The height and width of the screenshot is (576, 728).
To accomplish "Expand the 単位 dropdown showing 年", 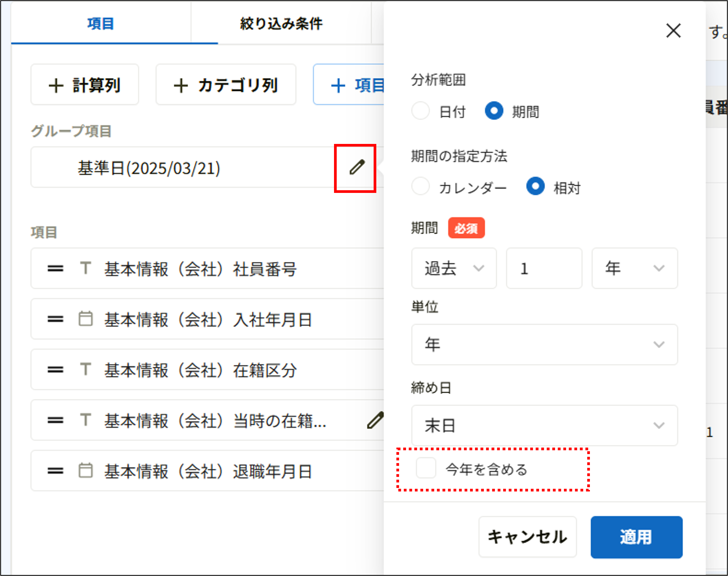I will pyautogui.click(x=544, y=345).
